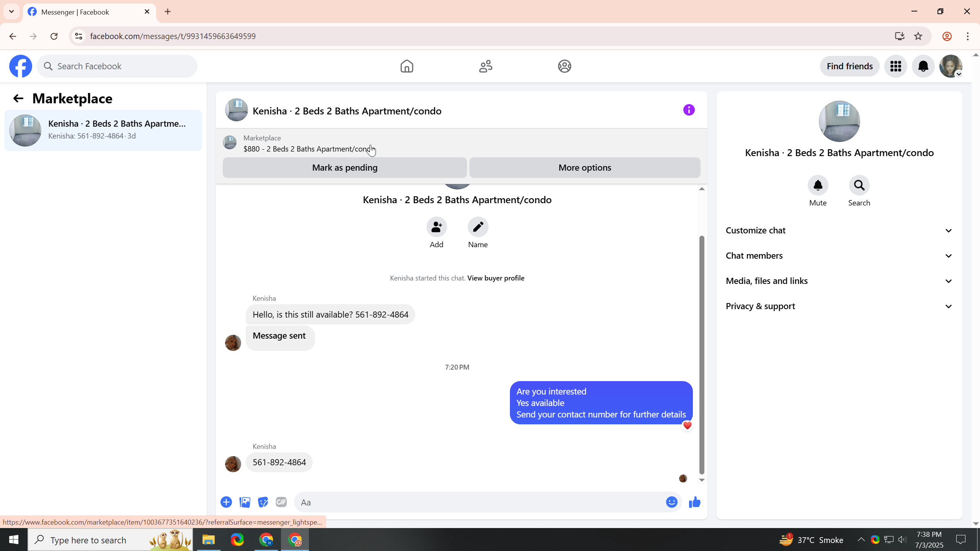Open more actions plus icon in composer
Screen dimensions: 980x551
coord(226,502)
